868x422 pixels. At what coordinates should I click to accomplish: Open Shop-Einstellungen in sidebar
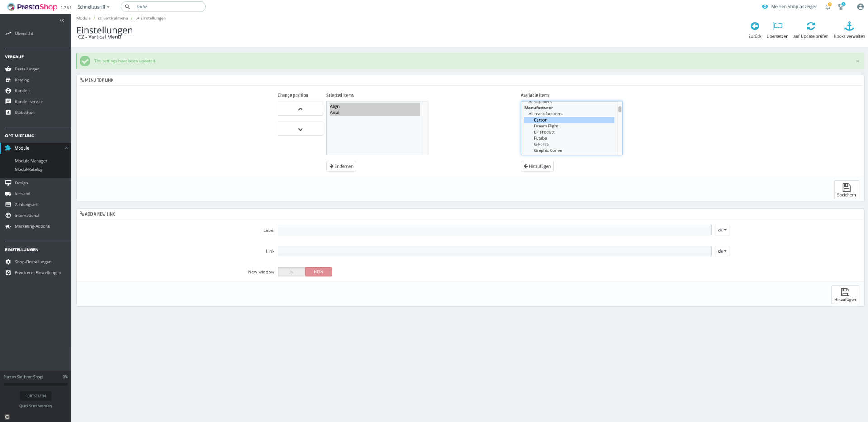33,262
